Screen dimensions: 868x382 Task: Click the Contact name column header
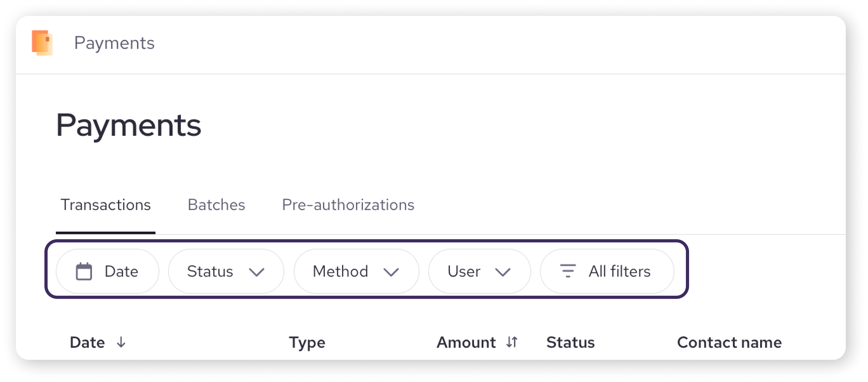point(729,342)
